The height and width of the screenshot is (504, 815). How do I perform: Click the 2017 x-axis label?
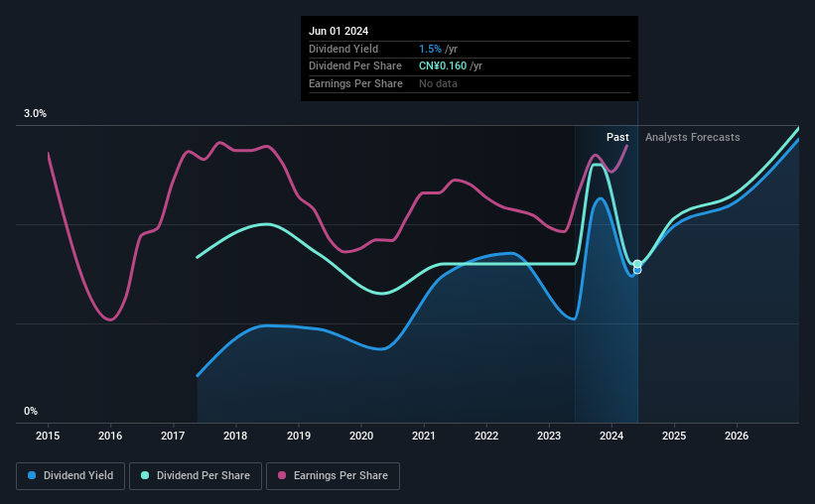pos(173,436)
